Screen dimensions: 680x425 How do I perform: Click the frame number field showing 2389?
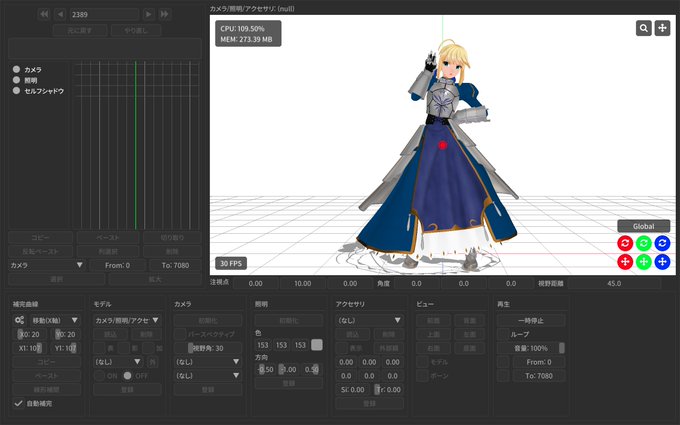click(104, 14)
